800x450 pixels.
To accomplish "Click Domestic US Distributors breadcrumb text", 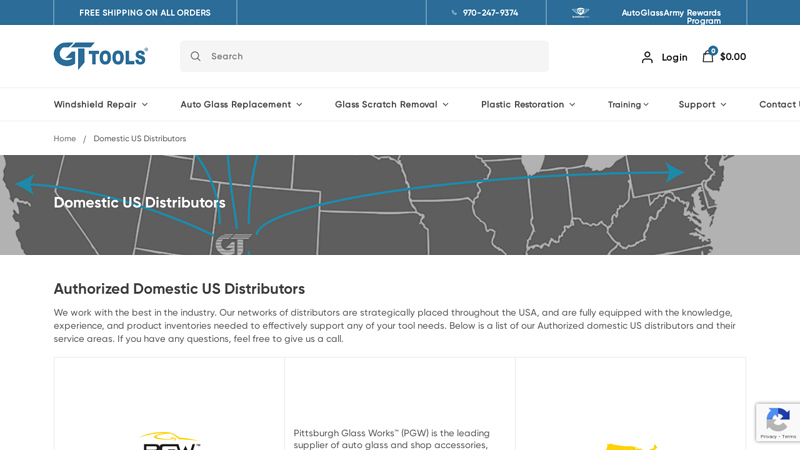I will click(x=140, y=138).
